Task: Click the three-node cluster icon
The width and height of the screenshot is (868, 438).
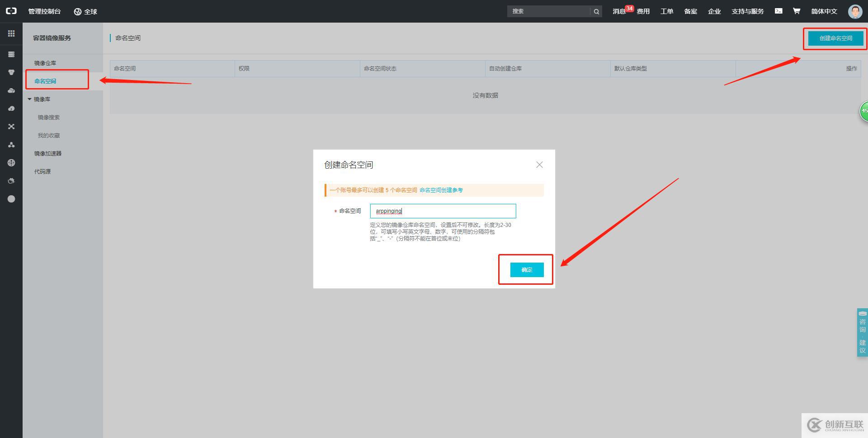Action: click(11, 145)
